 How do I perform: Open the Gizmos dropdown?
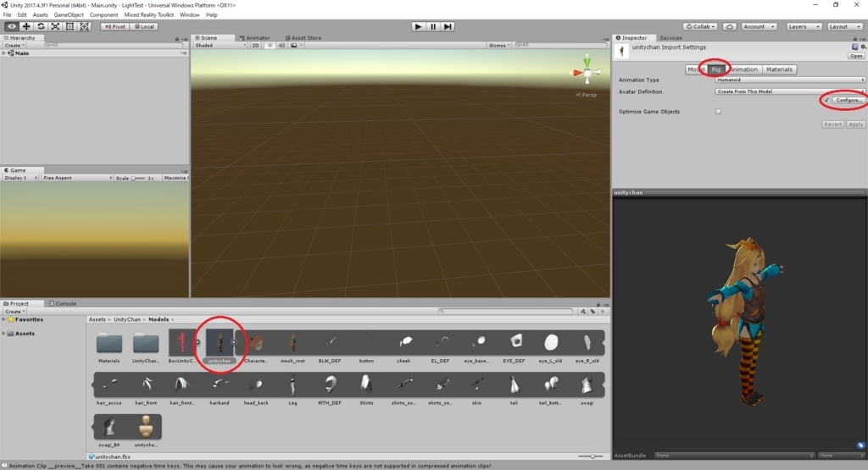point(499,46)
